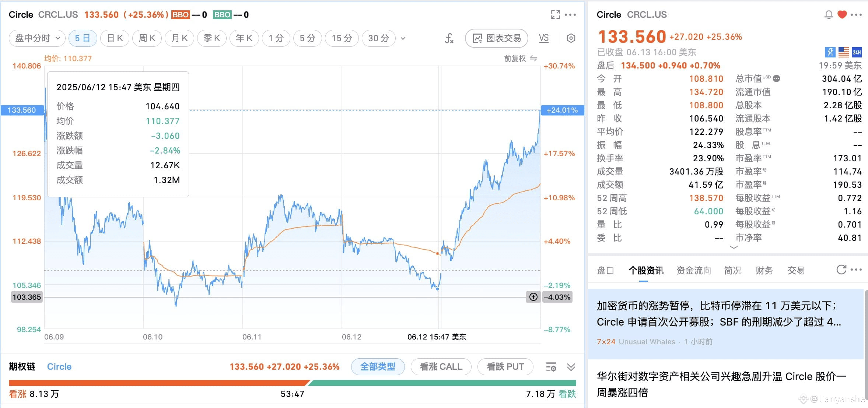The width and height of the screenshot is (868, 408).
Task: Switch chart to 年K candles
Action: 244,38
